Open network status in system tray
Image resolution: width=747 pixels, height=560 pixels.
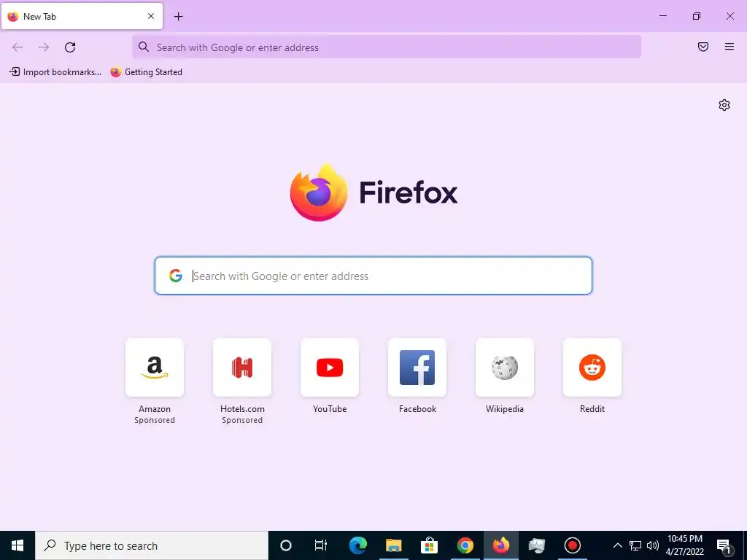point(635,545)
